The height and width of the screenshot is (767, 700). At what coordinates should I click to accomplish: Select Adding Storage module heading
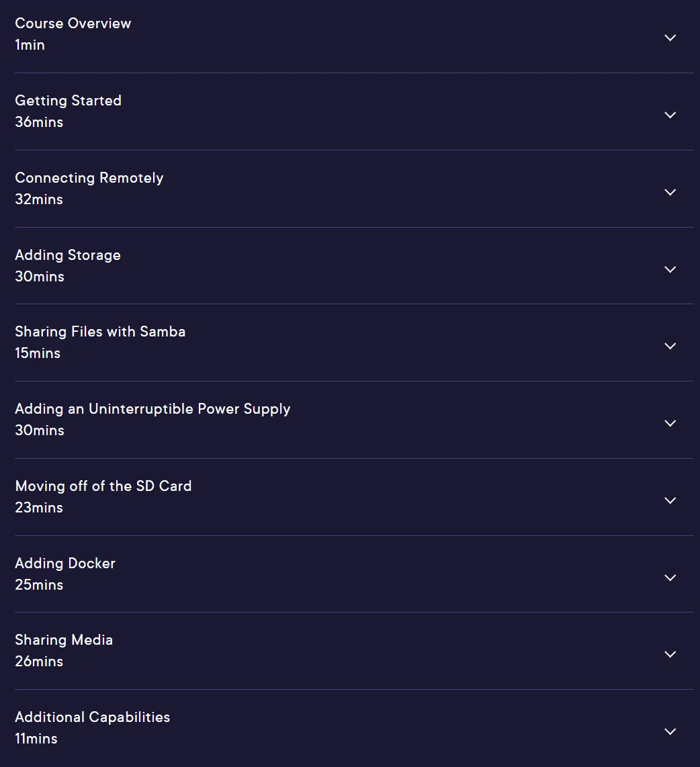67,255
